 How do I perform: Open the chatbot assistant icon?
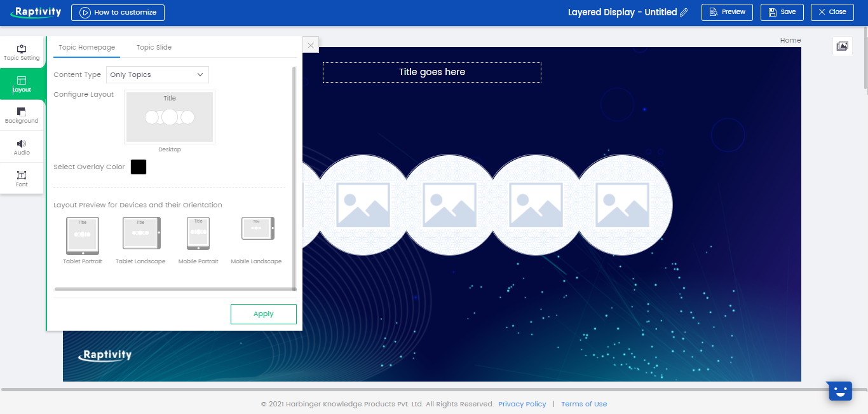[x=839, y=391]
